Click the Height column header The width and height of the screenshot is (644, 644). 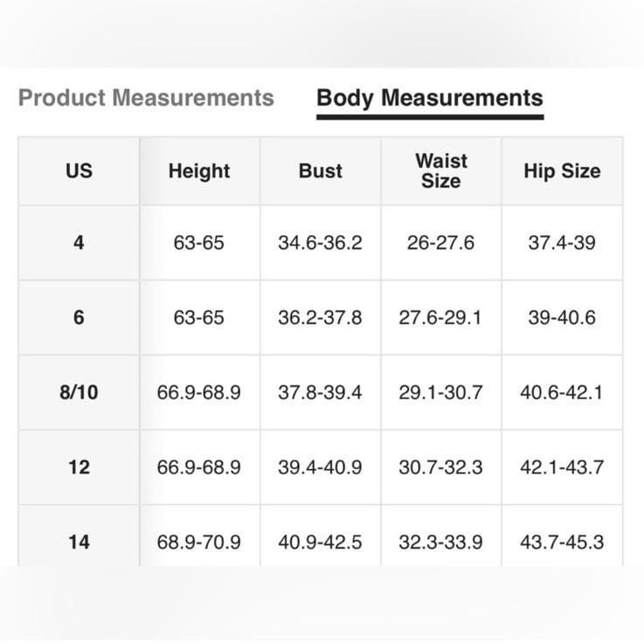tap(199, 171)
